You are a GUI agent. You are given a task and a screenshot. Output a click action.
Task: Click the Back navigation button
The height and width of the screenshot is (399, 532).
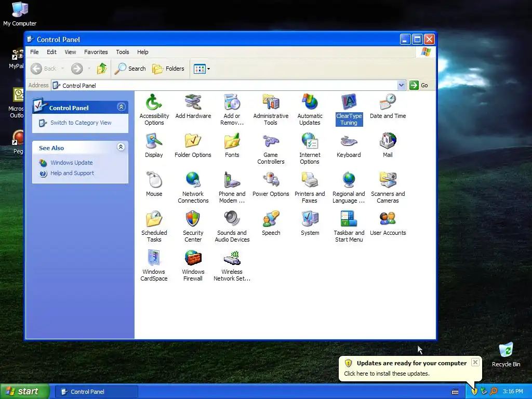44,69
